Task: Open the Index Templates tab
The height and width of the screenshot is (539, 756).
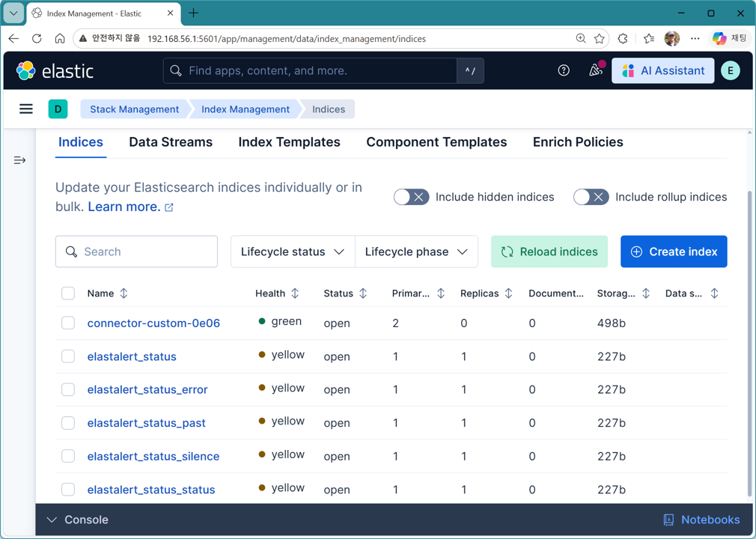Action: tap(289, 142)
